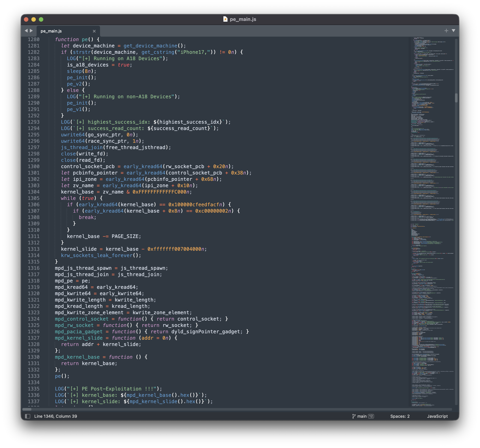This screenshot has width=480, height=448.
Task: Click the yellow minimize window button
Action: [x=34, y=19]
